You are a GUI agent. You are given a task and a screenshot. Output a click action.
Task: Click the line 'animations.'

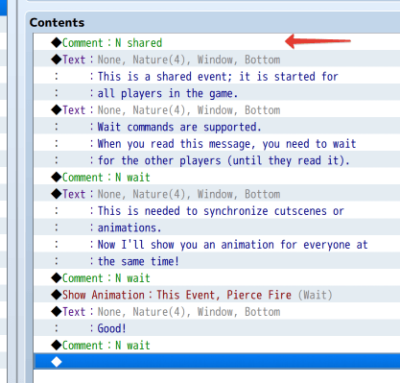tap(217, 227)
